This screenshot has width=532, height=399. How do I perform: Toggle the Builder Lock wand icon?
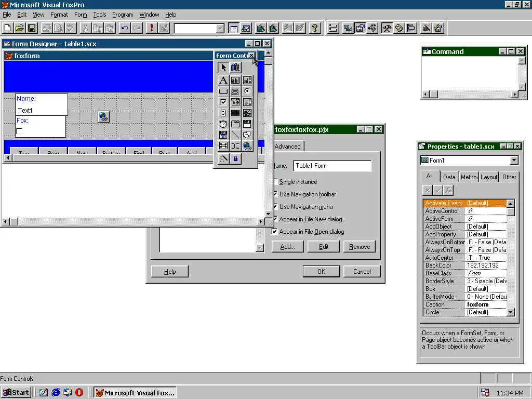[x=223, y=158]
